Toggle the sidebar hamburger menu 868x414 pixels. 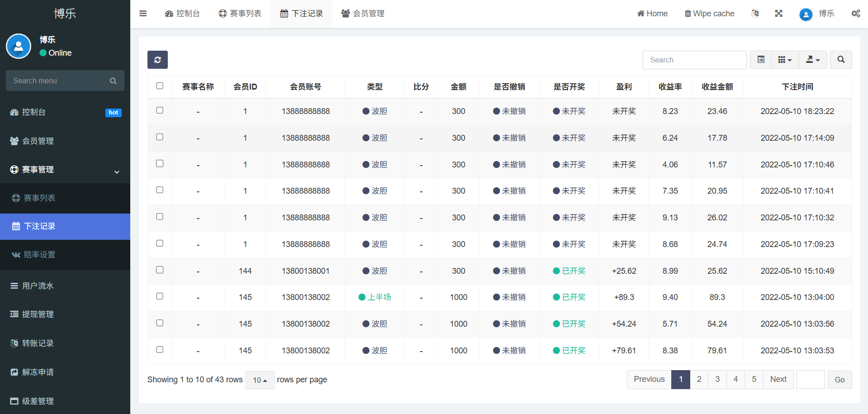[x=143, y=14]
